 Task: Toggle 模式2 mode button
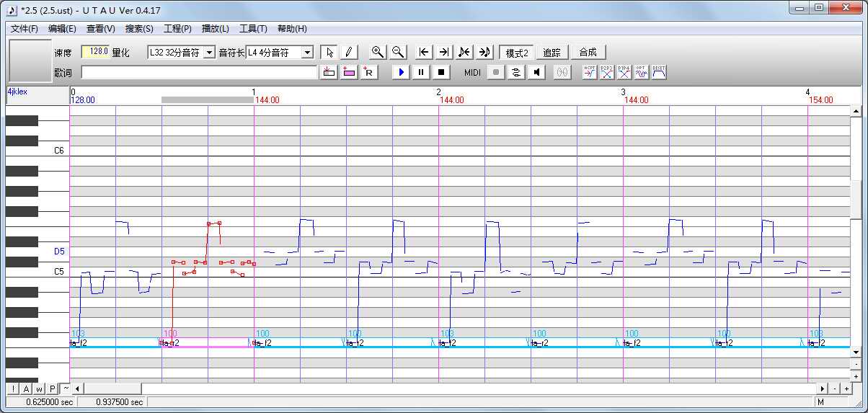[517, 53]
